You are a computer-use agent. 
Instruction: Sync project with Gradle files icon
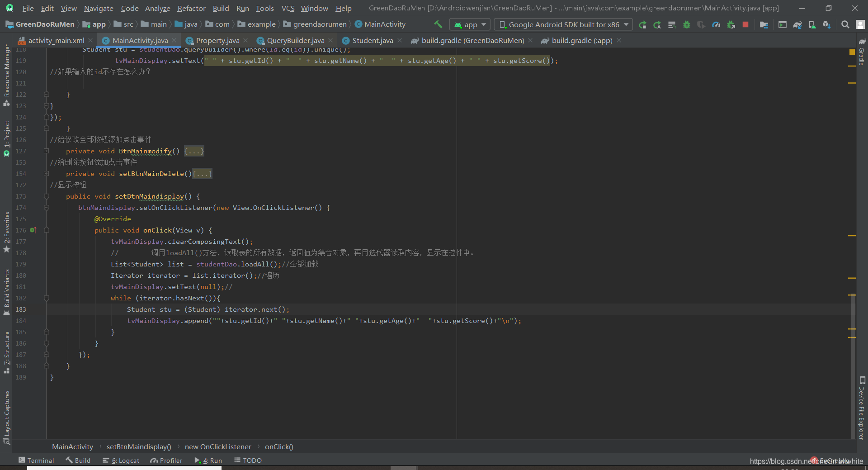click(x=797, y=24)
